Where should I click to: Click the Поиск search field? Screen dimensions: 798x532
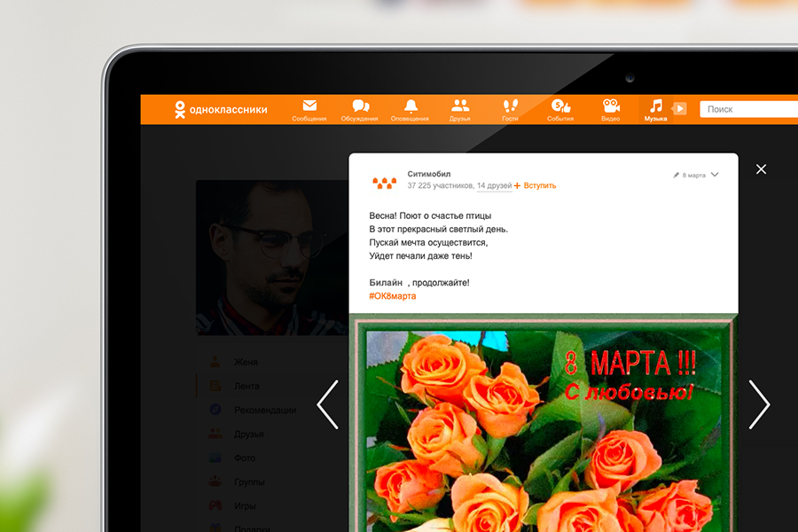pos(748,109)
